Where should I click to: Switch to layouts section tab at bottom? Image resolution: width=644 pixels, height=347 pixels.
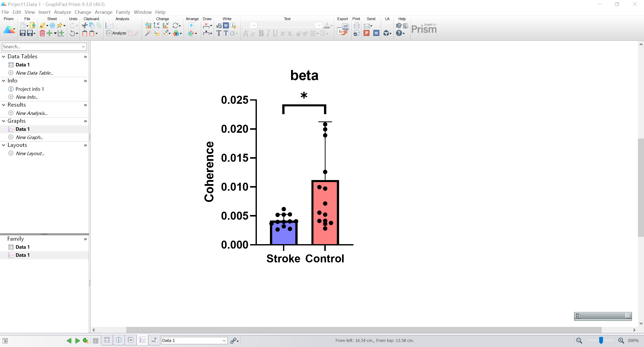coord(154,340)
